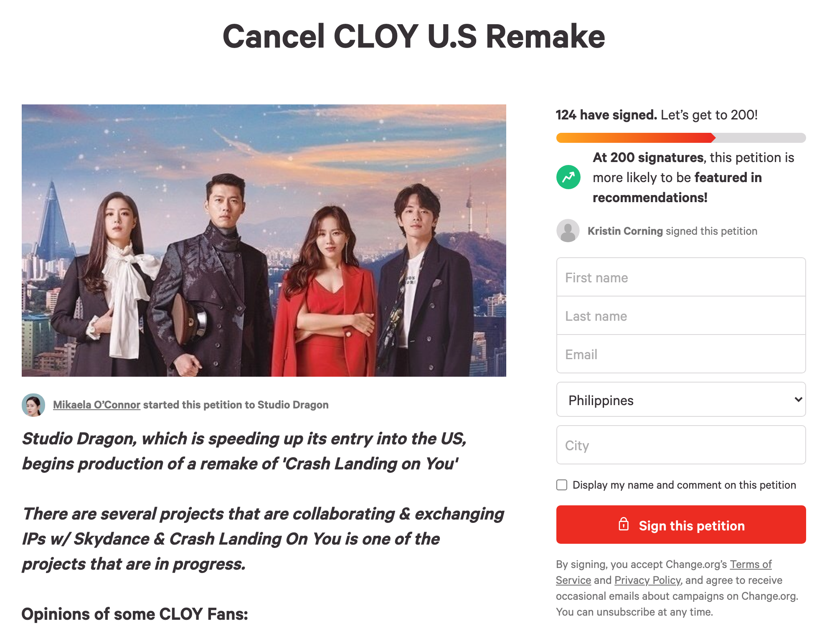Open Mikaela O'Connor's profile link

coord(96,405)
